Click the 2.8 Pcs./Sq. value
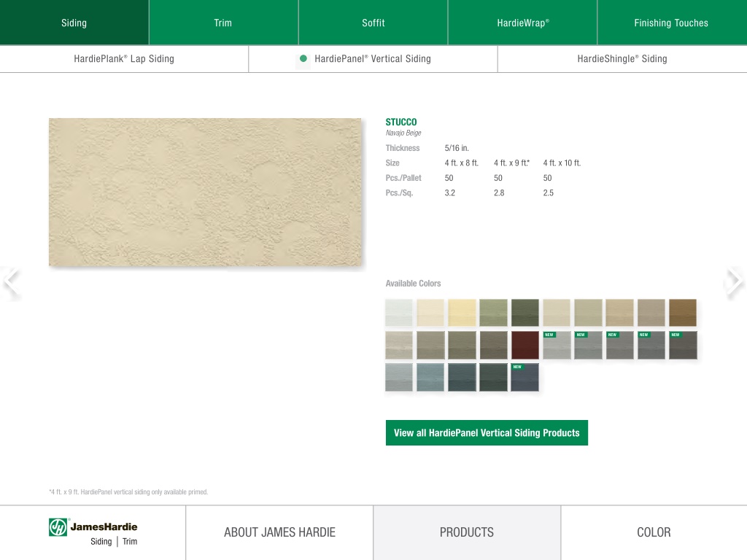747x560 pixels. click(x=499, y=192)
